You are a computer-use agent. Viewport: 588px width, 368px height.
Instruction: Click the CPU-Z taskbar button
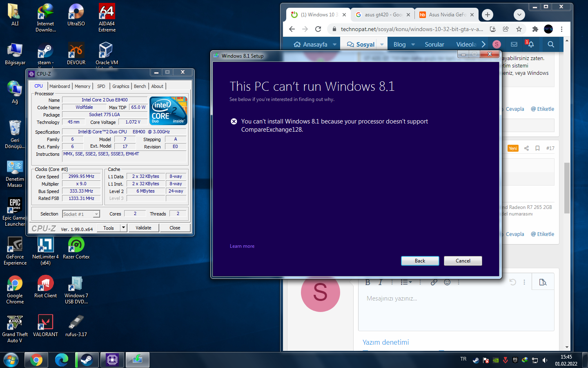pos(112,360)
